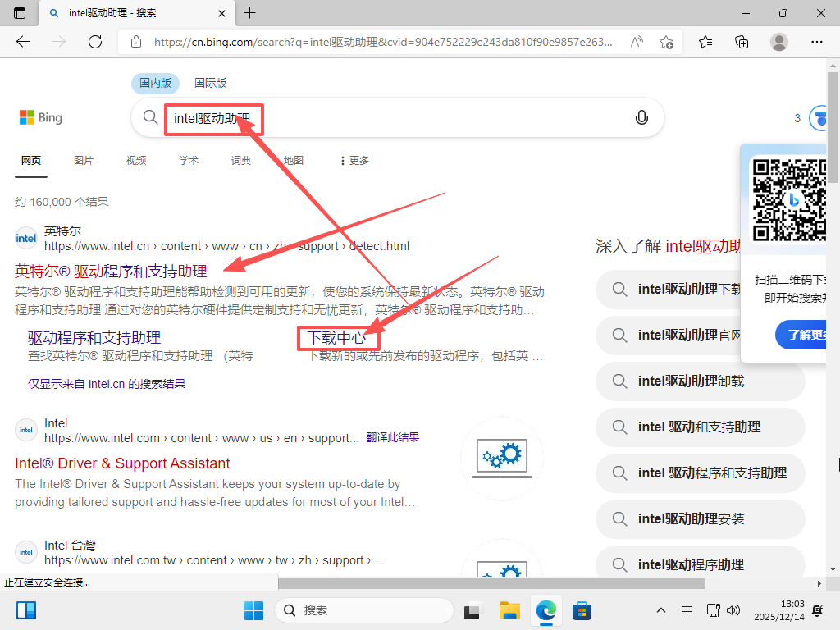The height and width of the screenshot is (630, 840).
Task: Click the Bing search input field
Action: [394, 118]
